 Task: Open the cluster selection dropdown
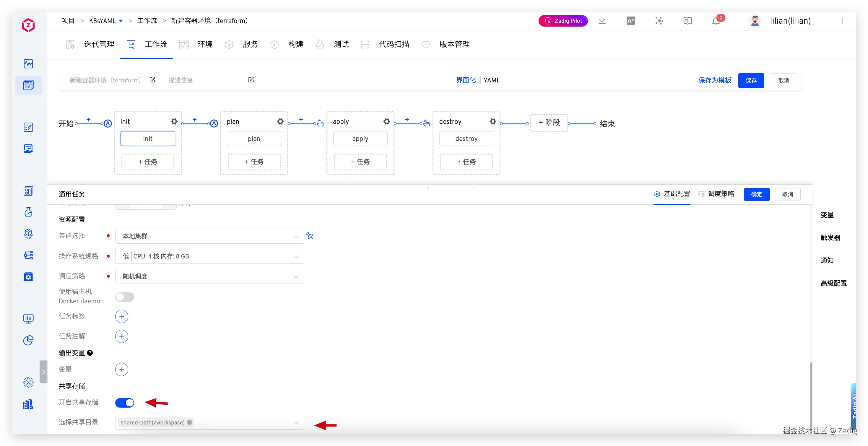(209, 236)
